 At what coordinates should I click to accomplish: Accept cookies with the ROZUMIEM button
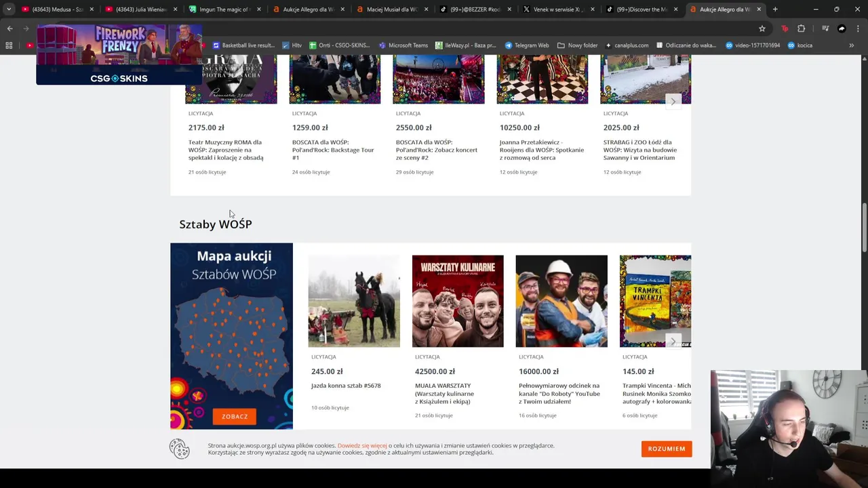pyautogui.click(x=667, y=449)
